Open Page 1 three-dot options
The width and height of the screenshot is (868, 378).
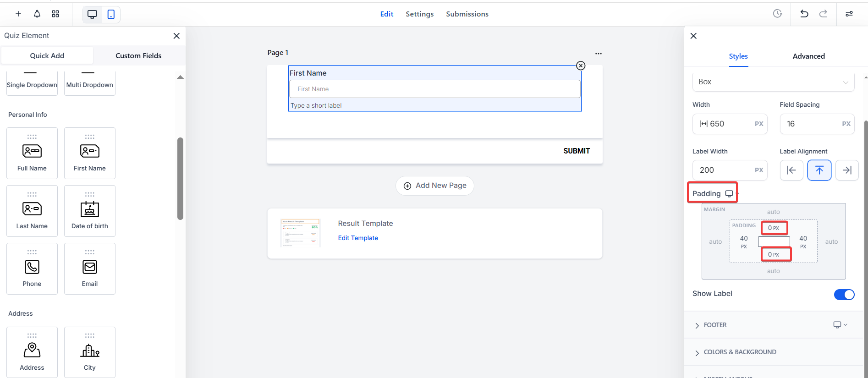598,54
